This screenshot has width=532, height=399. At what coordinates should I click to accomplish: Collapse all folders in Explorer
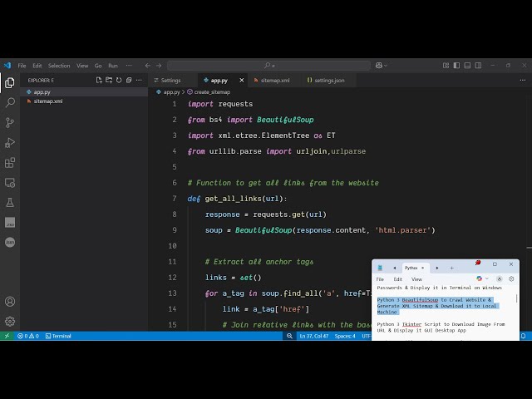point(129,80)
